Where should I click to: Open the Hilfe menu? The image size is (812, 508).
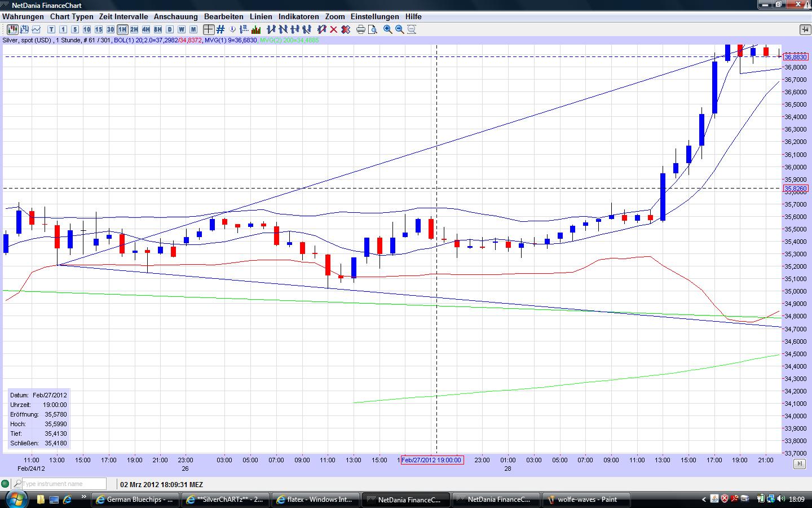[x=413, y=17]
